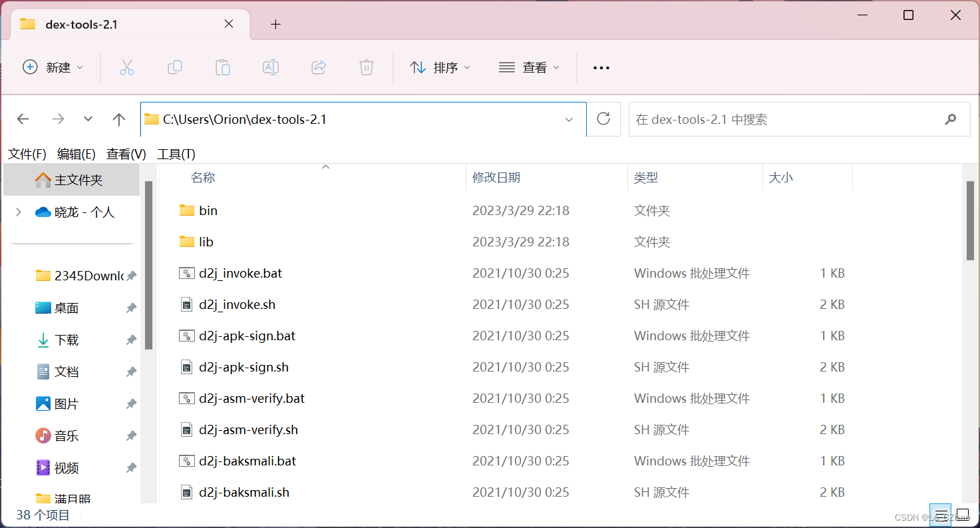
Task: Select file name d2j-apk-sign.sh
Action: click(244, 367)
